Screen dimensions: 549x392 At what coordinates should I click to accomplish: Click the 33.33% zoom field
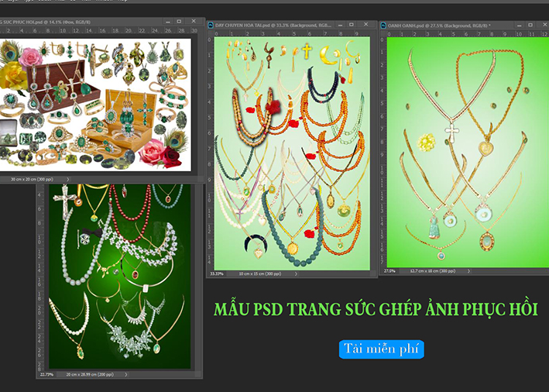pyautogui.click(x=217, y=273)
